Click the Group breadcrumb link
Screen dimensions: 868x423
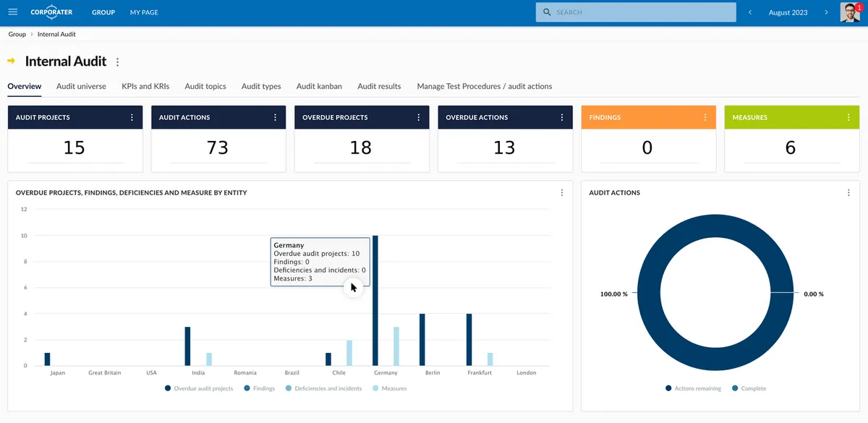[17, 34]
